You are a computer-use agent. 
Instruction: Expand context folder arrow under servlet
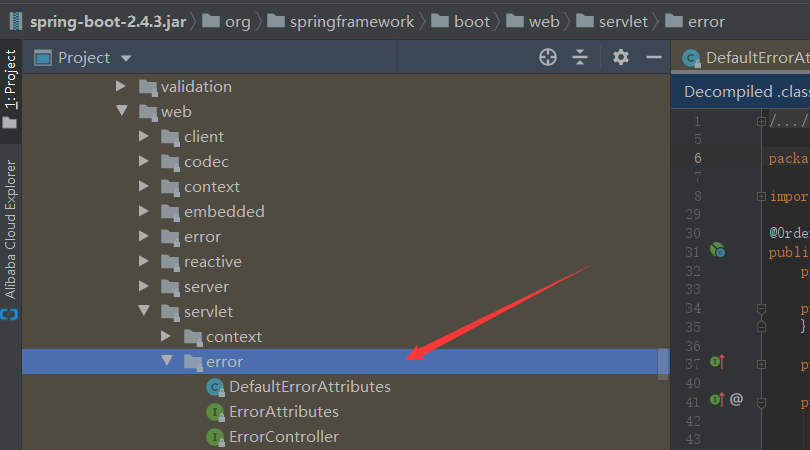[166, 336]
